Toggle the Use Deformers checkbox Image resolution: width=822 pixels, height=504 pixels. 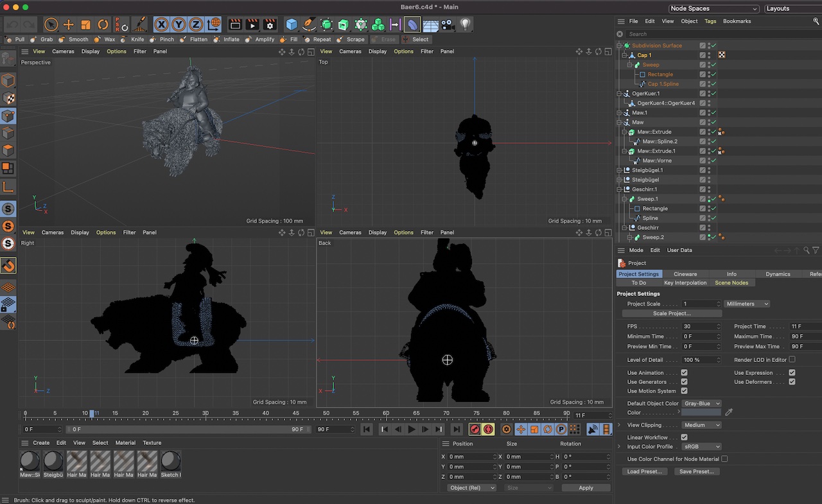pyautogui.click(x=792, y=382)
